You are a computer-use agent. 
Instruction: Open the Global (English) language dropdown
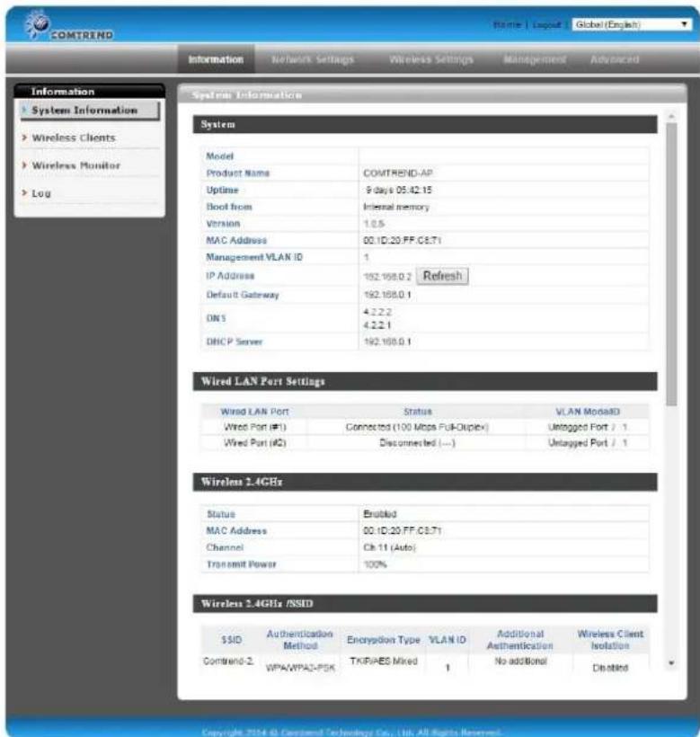(x=632, y=24)
